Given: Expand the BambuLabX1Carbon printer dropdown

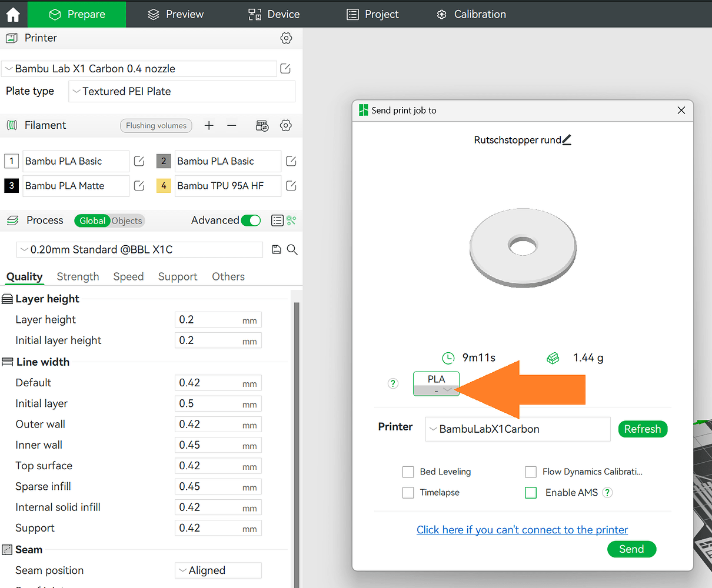Looking at the screenshot, I should tap(518, 429).
